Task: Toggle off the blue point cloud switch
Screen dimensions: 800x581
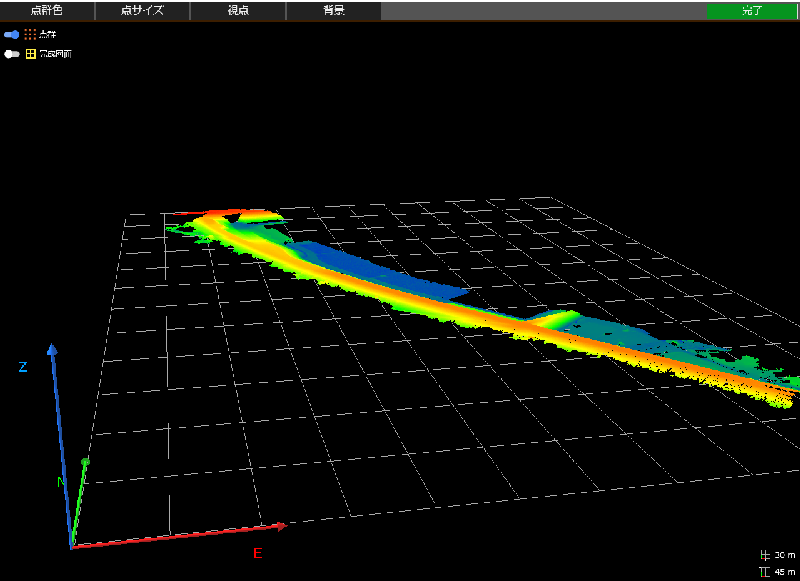Action: (x=12, y=34)
